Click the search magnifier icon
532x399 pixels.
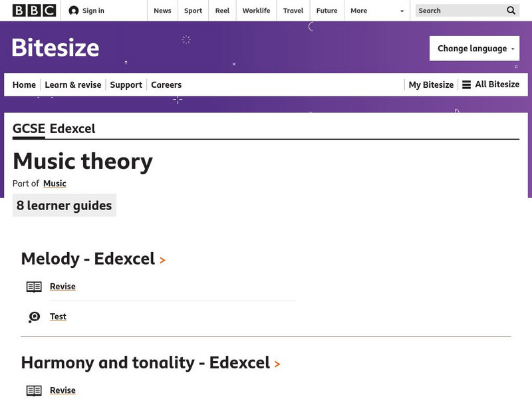(511, 11)
